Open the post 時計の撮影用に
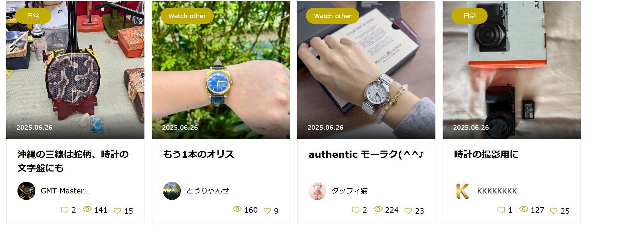 tap(486, 154)
